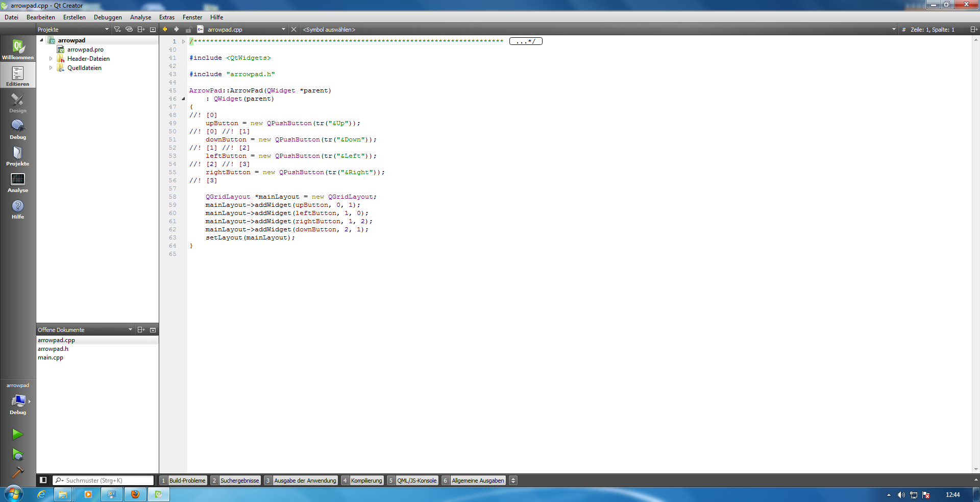Open arrowpad.h from open documents
The height and width of the screenshot is (502, 980).
point(53,349)
